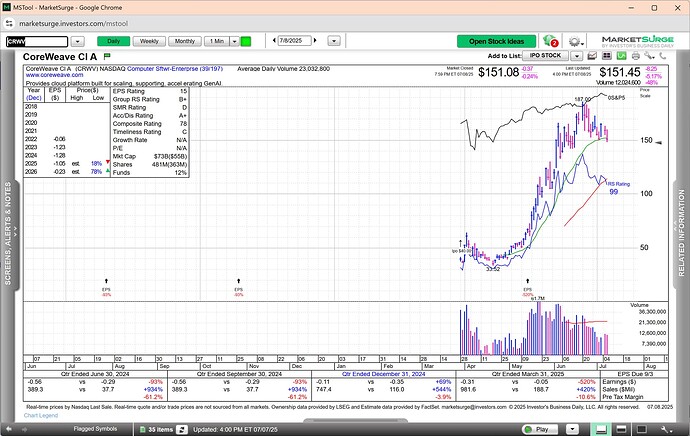Screen dimensions: 690x436
Task: Step to the next date with the right arrow
Action: (315, 40)
